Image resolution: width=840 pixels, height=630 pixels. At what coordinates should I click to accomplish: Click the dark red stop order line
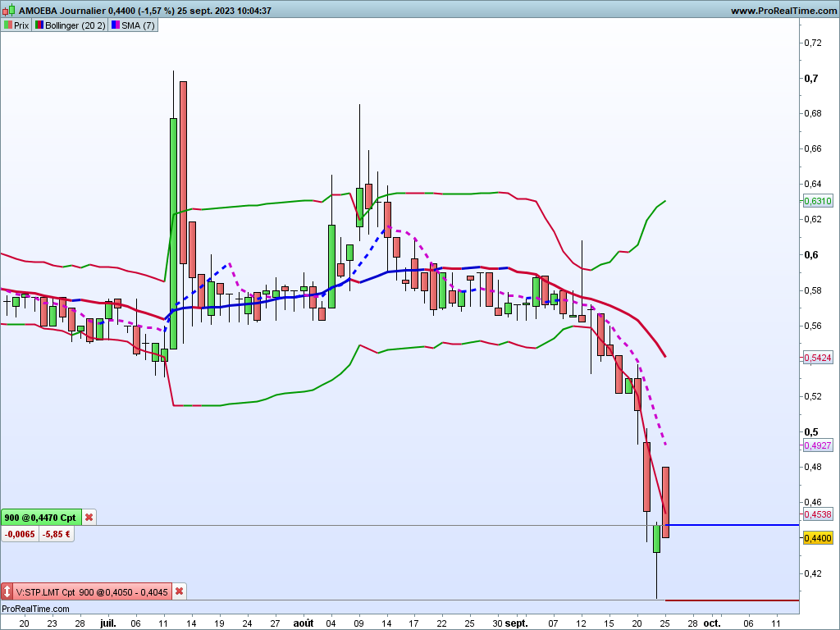coord(732,600)
